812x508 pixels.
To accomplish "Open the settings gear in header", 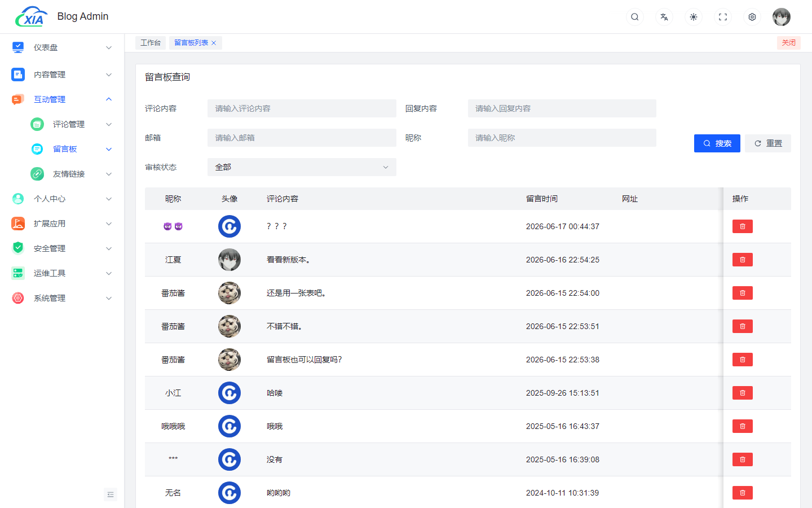I will [x=752, y=17].
